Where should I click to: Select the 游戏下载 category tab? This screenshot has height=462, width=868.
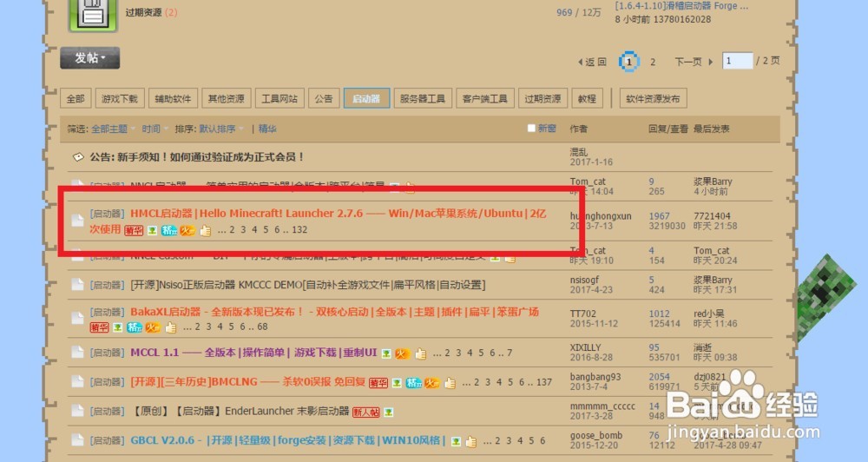coord(120,99)
